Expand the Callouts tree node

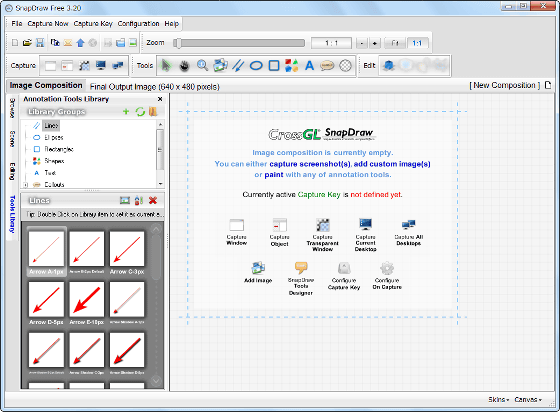click(x=26, y=185)
